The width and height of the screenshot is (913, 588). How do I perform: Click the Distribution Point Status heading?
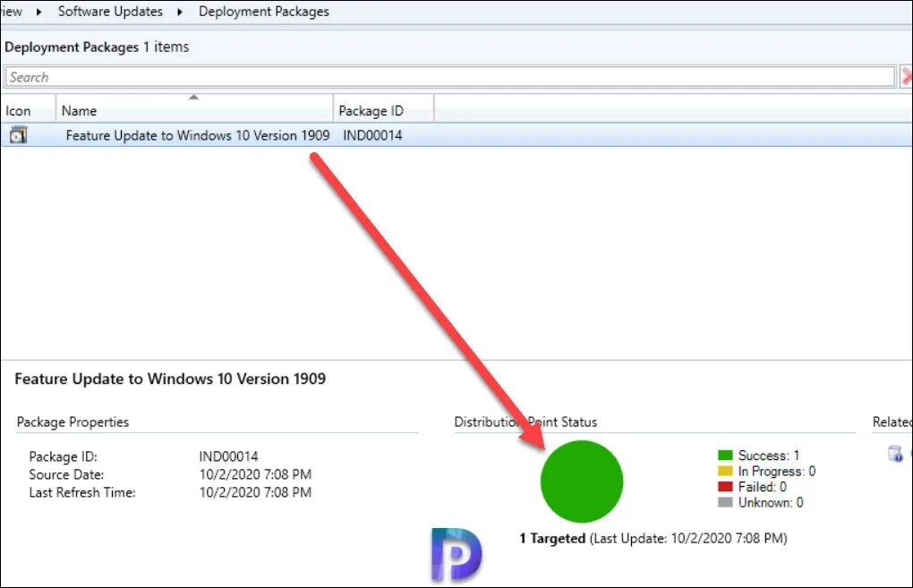[x=525, y=422]
